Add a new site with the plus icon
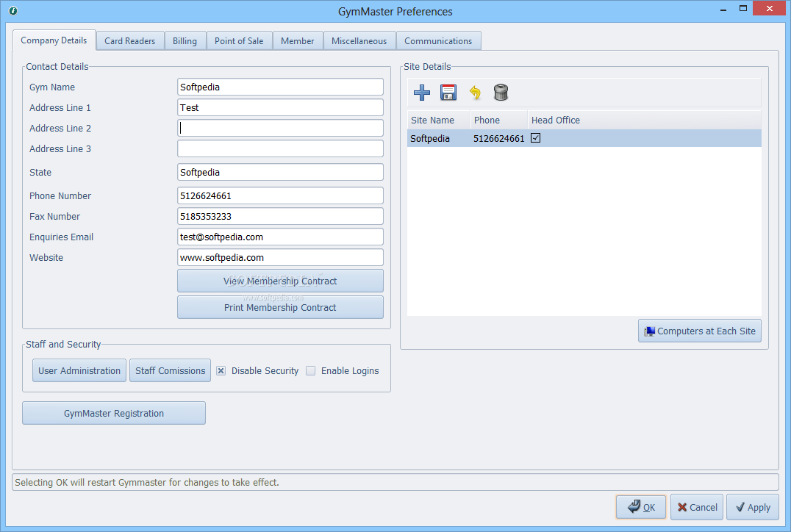Image resolution: width=791 pixels, height=532 pixels. click(x=422, y=93)
